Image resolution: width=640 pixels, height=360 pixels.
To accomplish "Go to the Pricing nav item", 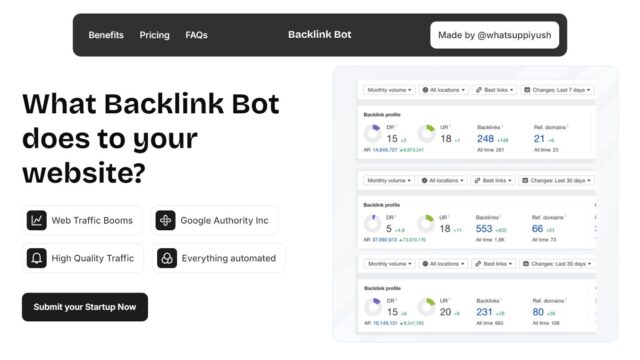I will pos(154,35).
